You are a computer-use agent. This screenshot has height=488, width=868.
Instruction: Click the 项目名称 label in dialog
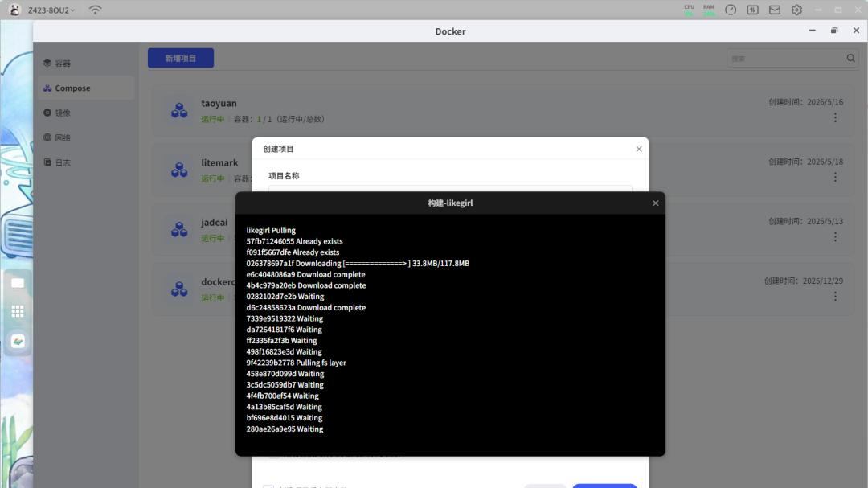[x=284, y=176]
